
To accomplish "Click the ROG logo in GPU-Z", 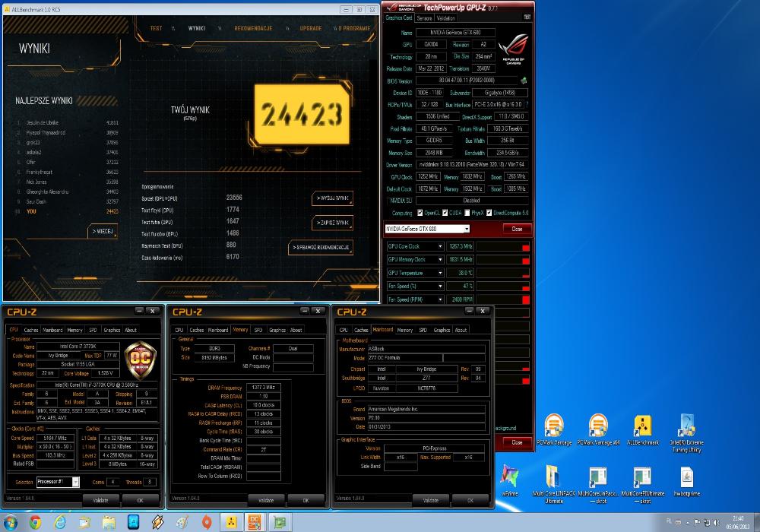I will (513, 49).
